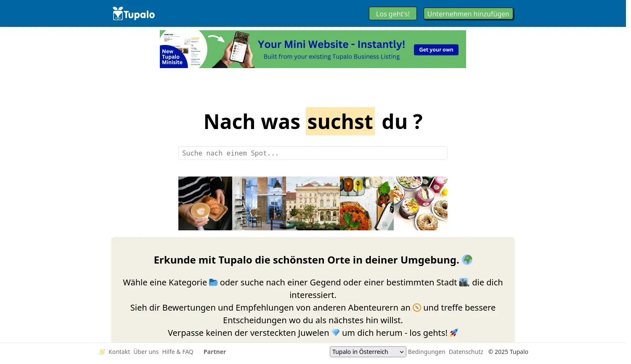Click the Unternehmen hinzufügen button
Screen dimensions: 631x364
(468, 14)
